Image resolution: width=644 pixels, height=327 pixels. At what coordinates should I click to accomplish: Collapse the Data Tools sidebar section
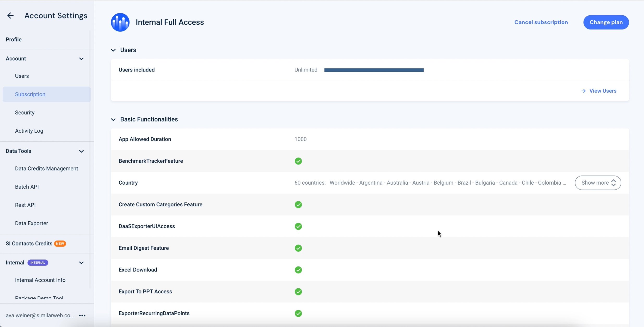[81, 151]
